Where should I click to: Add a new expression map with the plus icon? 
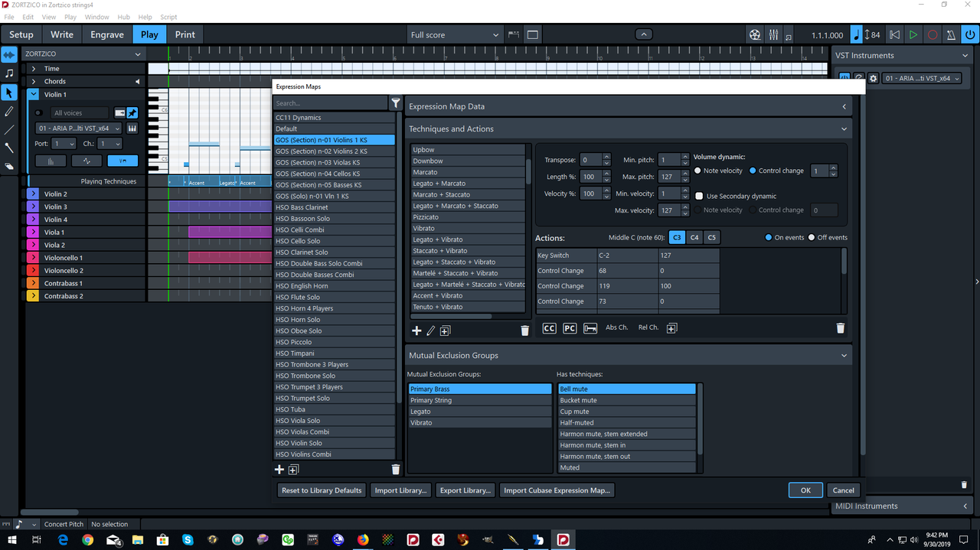(279, 469)
